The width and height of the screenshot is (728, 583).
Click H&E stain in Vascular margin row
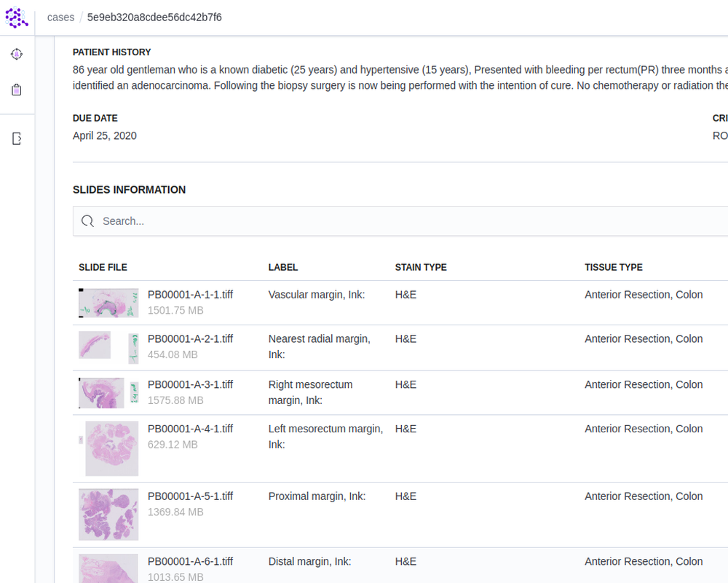coord(405,295)
